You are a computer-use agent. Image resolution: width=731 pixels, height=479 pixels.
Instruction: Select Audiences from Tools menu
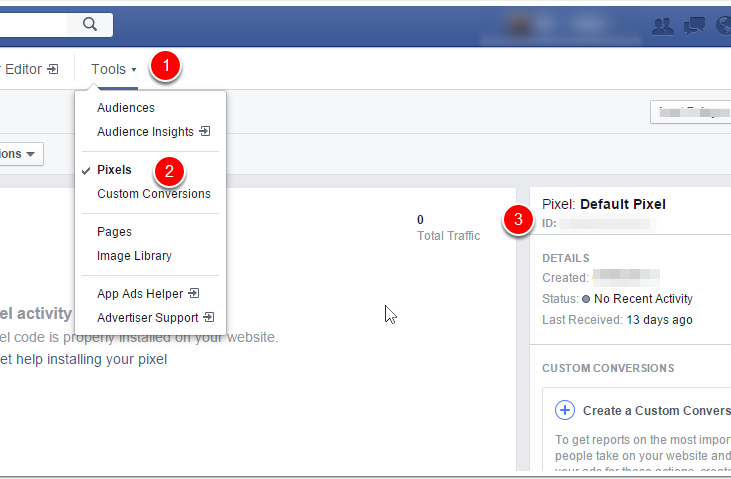[126, 108]
